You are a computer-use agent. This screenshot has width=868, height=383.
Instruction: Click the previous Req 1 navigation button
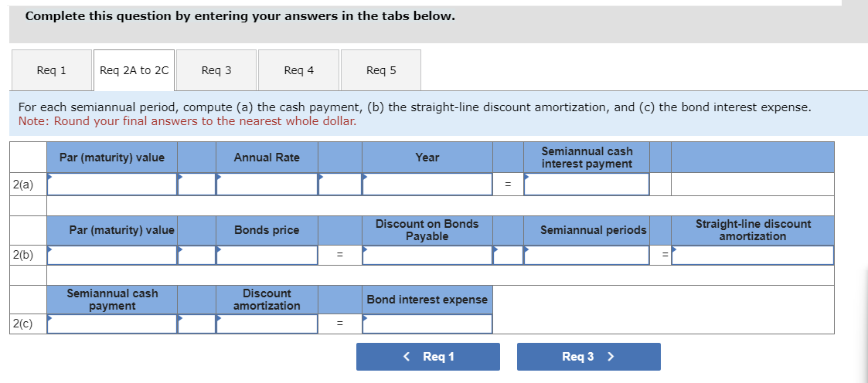tap(427, 357)
